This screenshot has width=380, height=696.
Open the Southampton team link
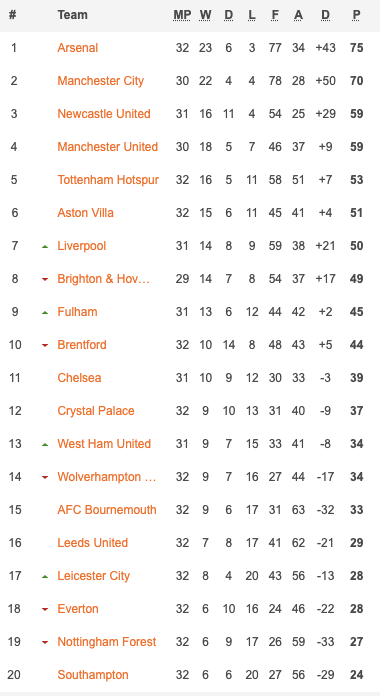tap(93, 675)
